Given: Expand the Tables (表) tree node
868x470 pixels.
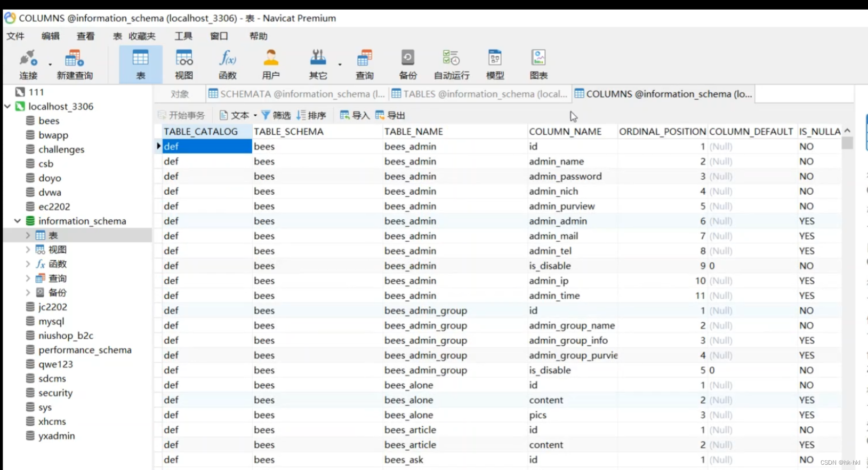Looking at the screenshot, I should point(28,235).
